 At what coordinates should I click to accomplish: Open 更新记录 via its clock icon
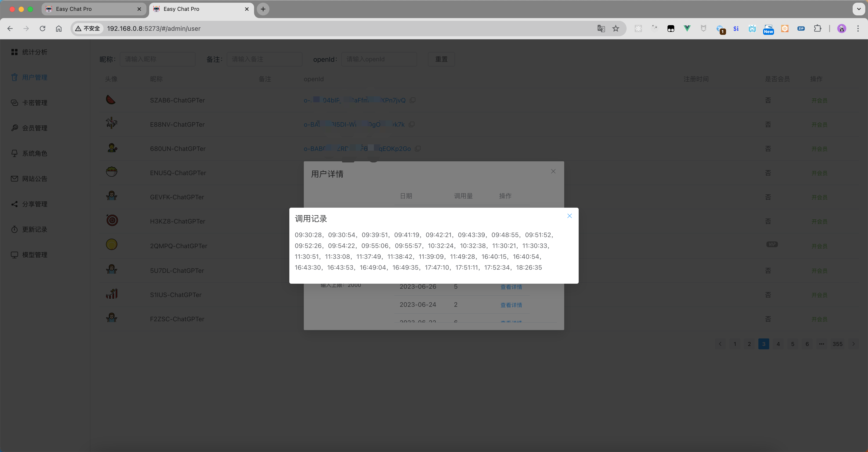point(14,229)
